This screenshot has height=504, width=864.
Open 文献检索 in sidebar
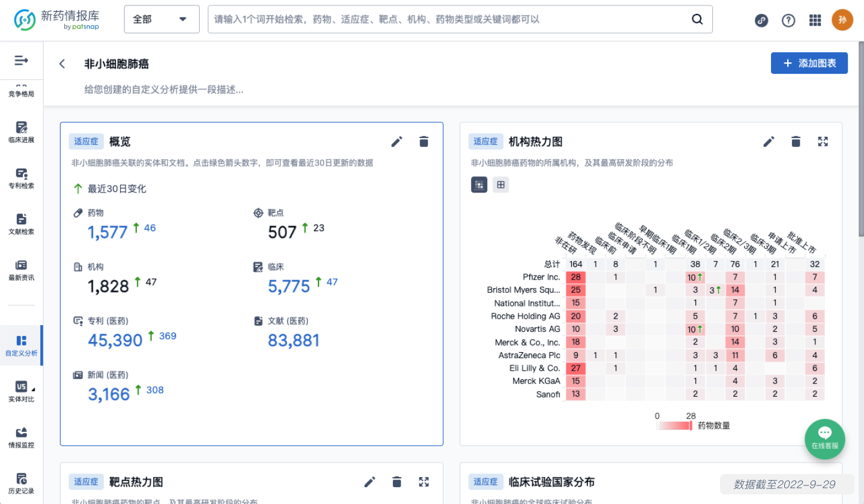pos(21,224)
